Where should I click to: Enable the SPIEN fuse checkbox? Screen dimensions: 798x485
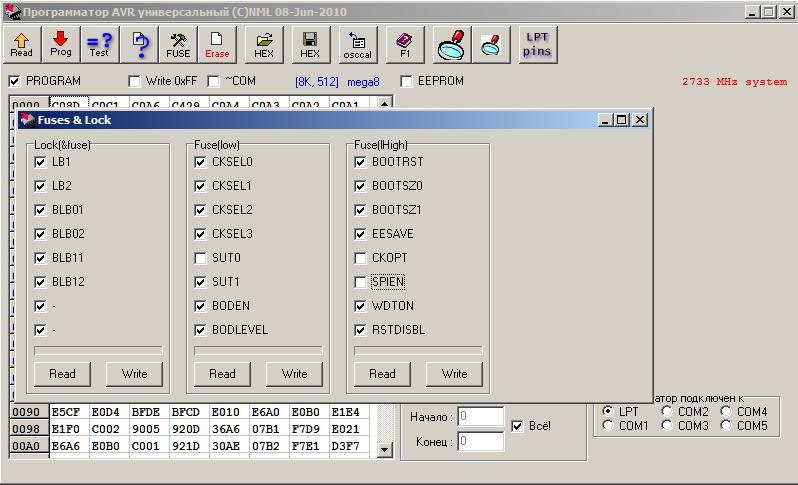coord(361,282)
